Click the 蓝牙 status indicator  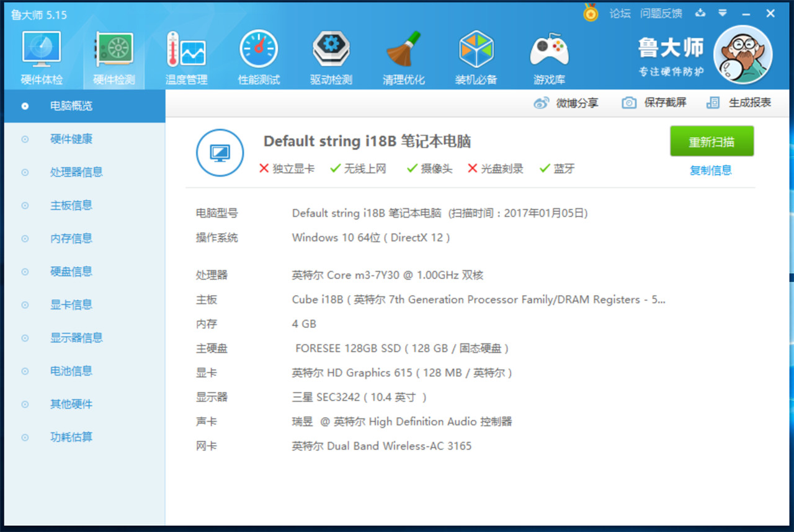(557, 169)
